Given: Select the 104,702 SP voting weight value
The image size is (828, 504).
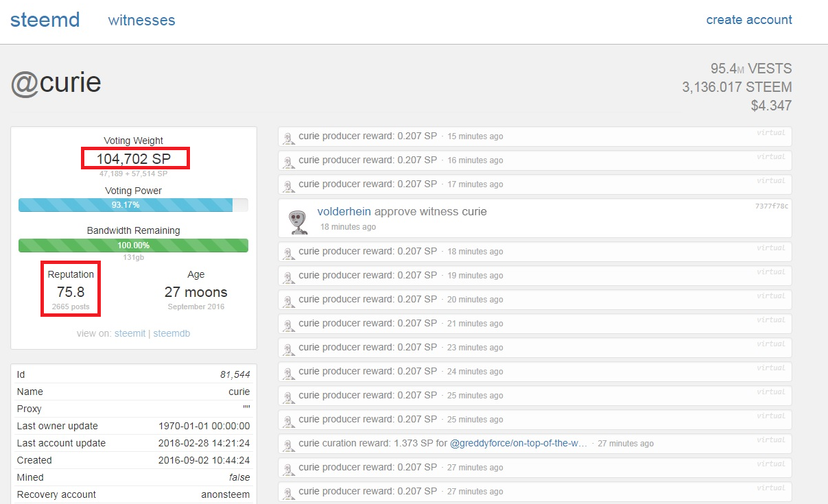Looking at the screenshot, I should point(134,159).
